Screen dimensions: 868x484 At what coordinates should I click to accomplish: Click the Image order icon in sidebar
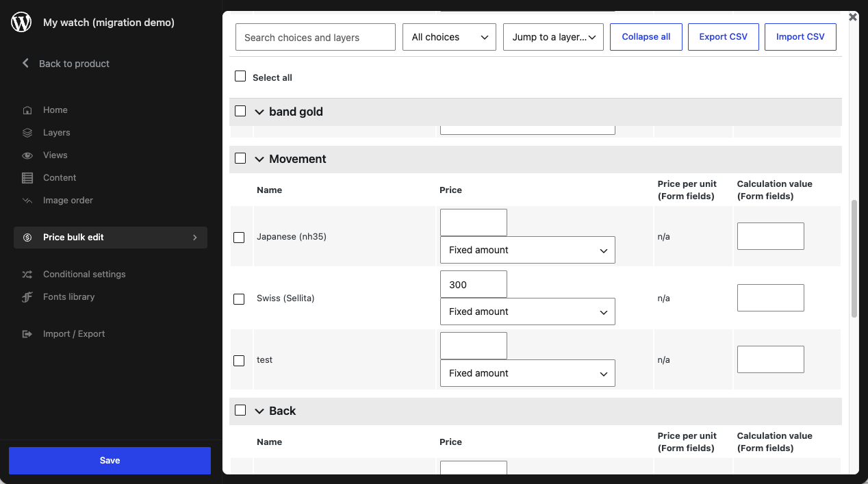pos(27,201)
